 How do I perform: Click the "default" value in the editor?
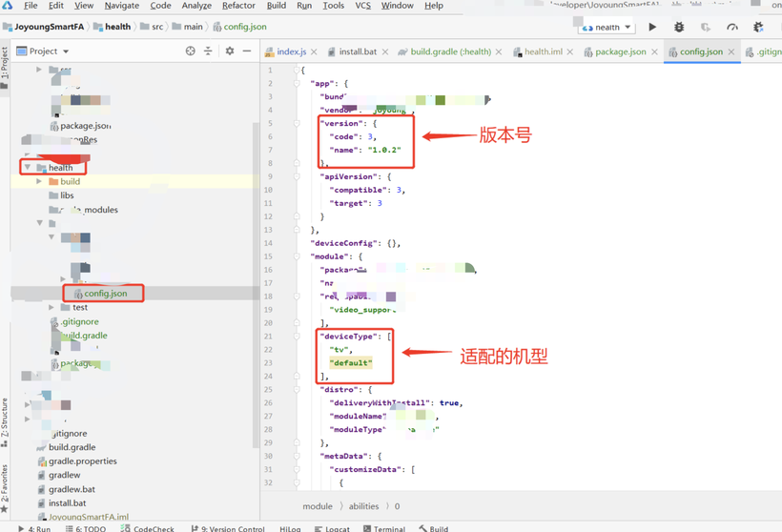point(350,363)
